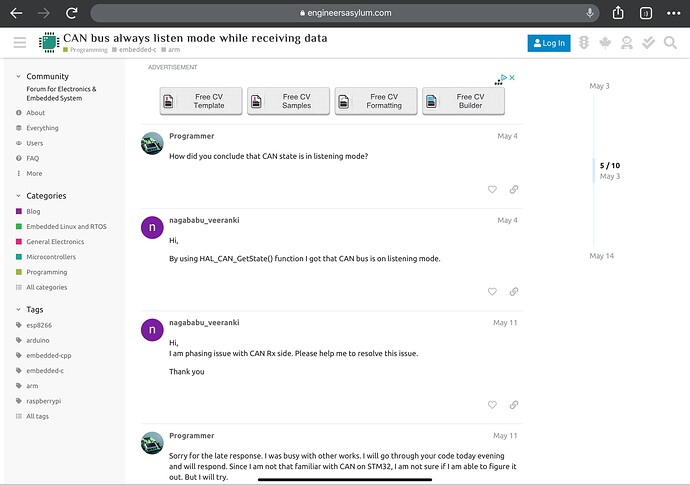Open All tags list
This screenshot has width=690, height=485.
tap(32, 416)
